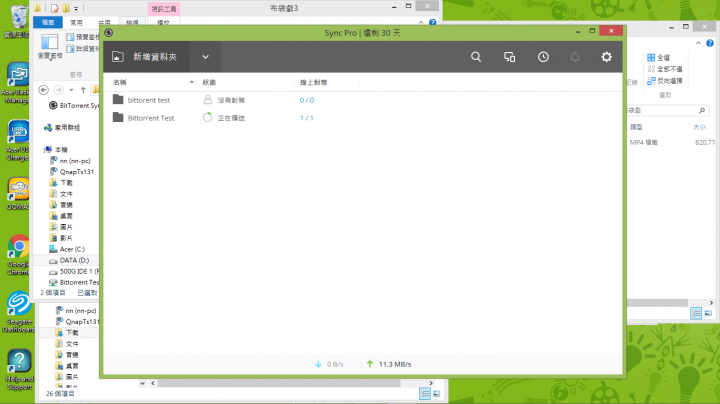Viewport: 720px width, 404px height.
Task: Select the highlighted Downloads folder in lower tree
Action: coord(67,332)
